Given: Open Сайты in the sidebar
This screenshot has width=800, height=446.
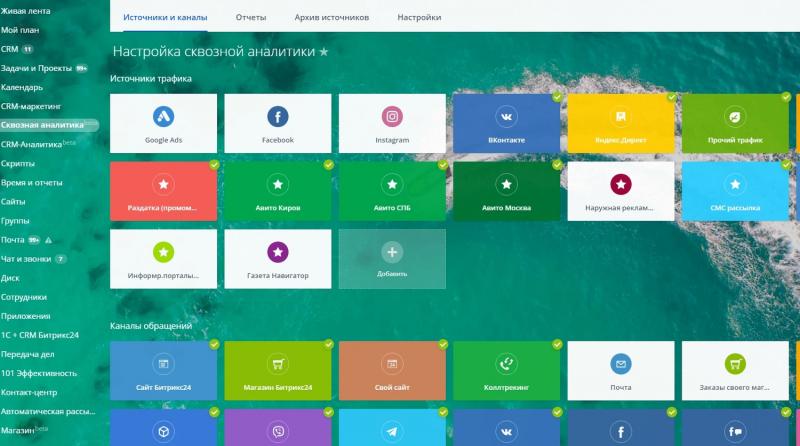Looking at the screenshot, I should click(13, 202).
